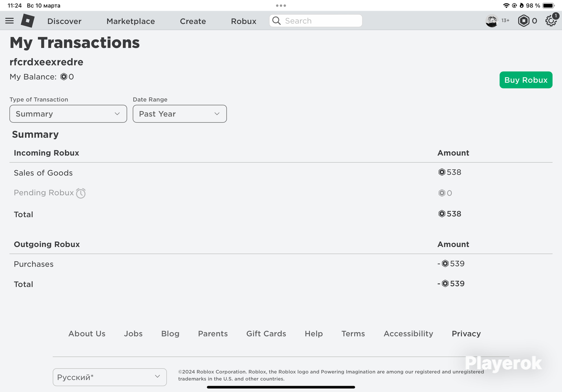Viewport: 562px width, 392px height.
Task: Tap the search magnifier icon
Action: tap(277, 21)
